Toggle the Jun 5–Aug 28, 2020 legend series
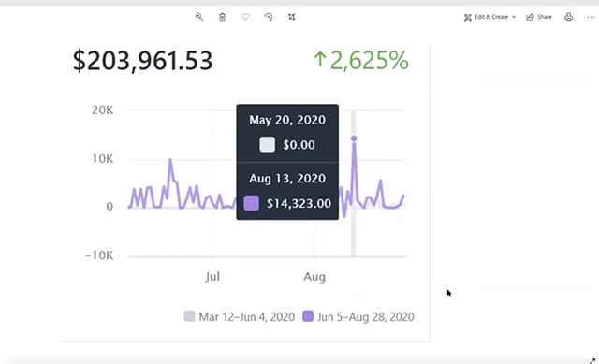 coord(358,316)
